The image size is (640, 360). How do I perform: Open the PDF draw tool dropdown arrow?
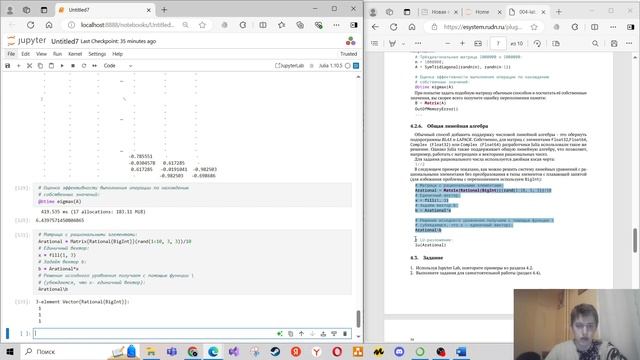click(x=403, y=43)
